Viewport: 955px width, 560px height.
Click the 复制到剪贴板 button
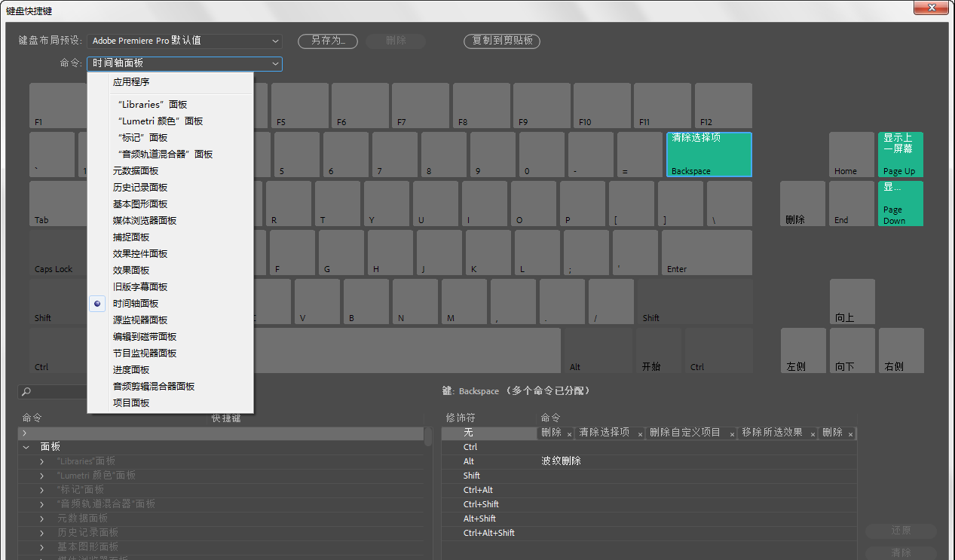pos(502,41)
